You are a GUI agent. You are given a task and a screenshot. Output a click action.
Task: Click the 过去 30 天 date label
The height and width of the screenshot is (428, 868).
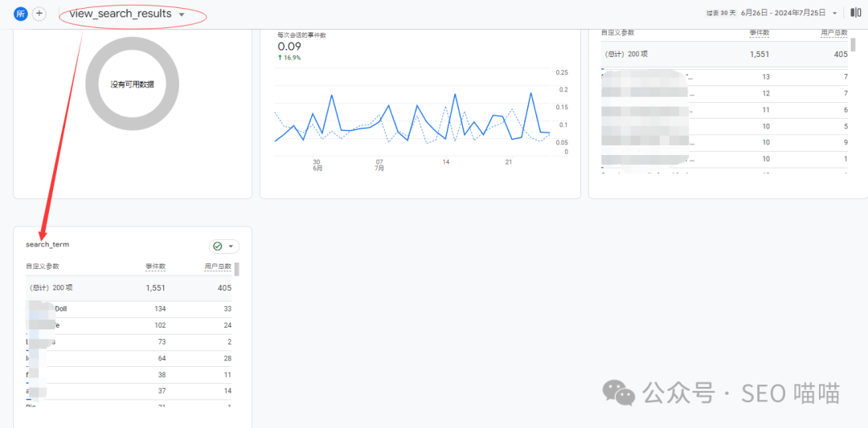click(x=720, y=13)
